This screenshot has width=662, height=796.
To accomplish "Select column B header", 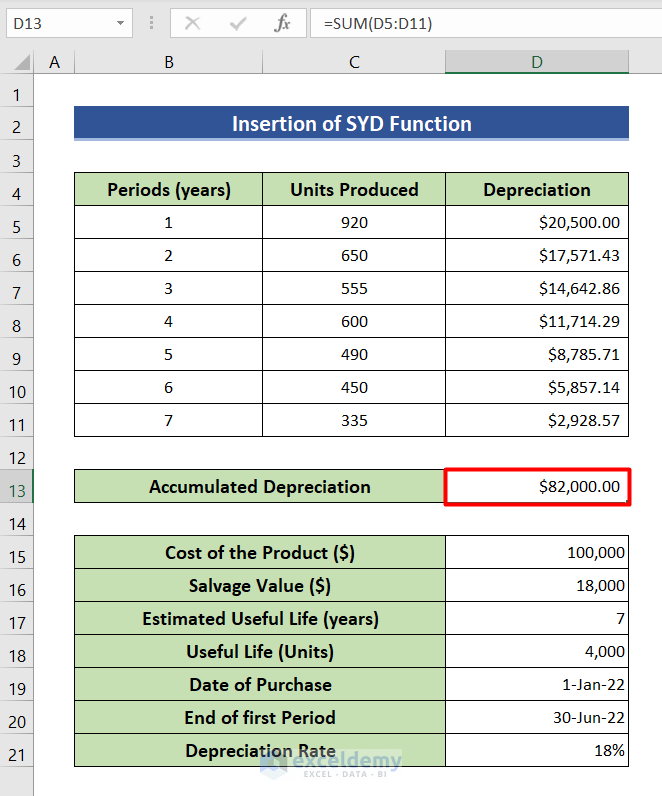I will coord(168,62).
